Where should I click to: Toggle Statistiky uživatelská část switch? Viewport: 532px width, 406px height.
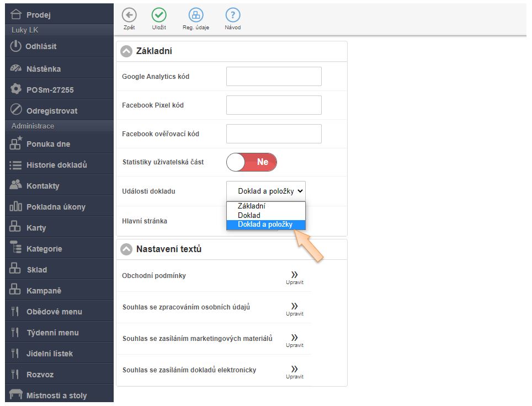pos(251,162)
